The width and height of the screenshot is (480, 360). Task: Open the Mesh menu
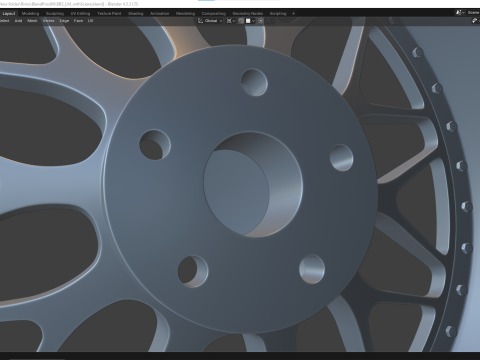[32, 21]
